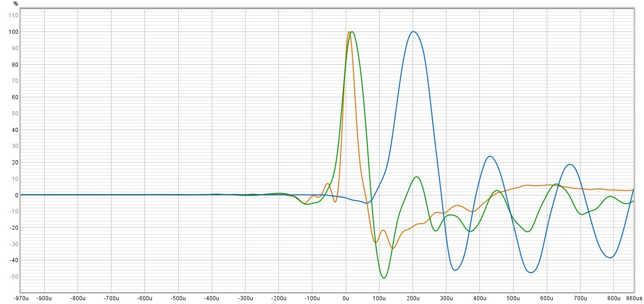Click the blue trace's 100% peak
The width and height of the screenshot is (644, 304).
coord(413,31)
